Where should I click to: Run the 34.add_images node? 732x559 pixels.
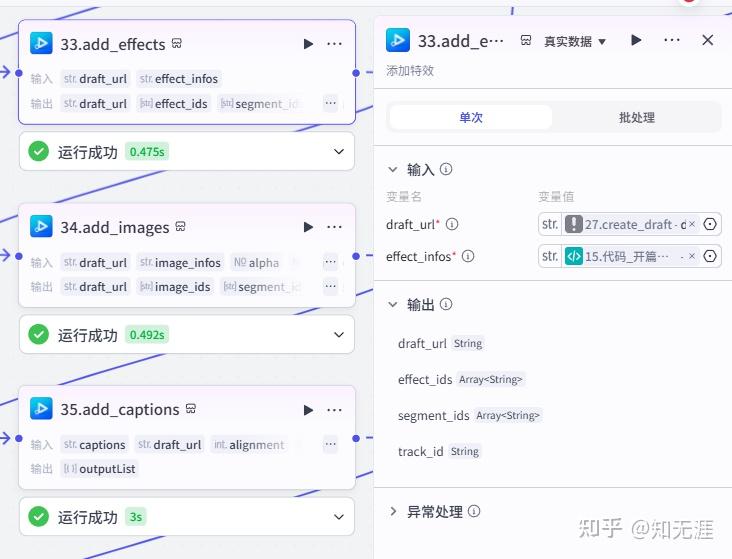coord(308,227)
